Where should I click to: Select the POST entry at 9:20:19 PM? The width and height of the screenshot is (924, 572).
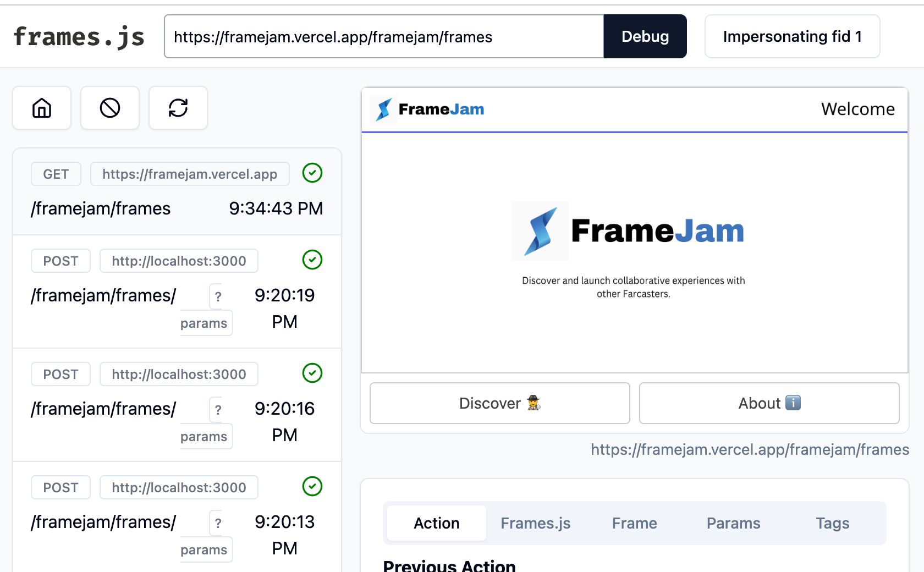(177, 292)
